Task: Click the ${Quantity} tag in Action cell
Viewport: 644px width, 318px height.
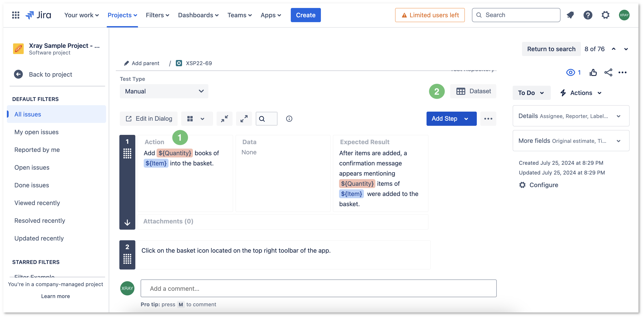Action: [x=175, y=153]
